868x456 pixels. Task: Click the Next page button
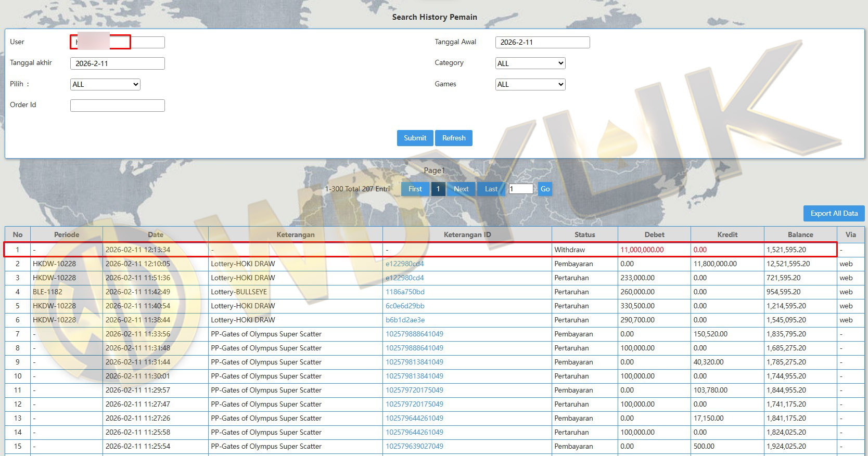point(461,189)
